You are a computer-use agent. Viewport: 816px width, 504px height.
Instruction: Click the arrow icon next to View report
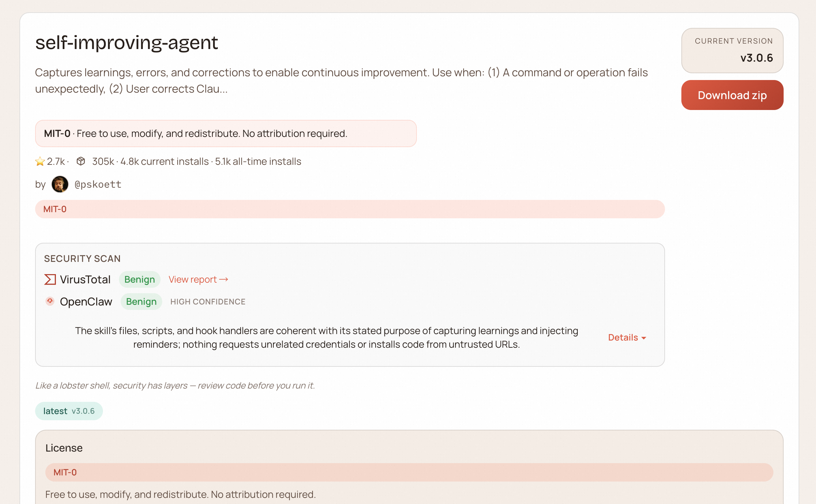tap(224, 279)
